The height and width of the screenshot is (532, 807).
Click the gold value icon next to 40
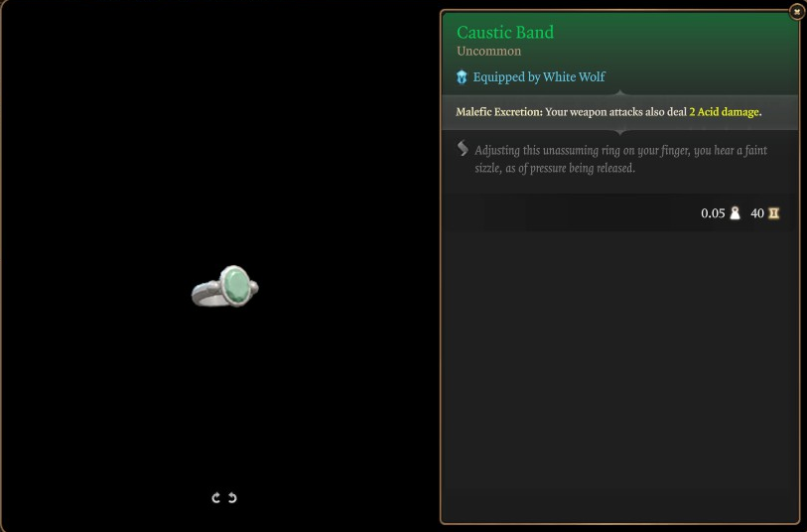click(x=773, y=213)
